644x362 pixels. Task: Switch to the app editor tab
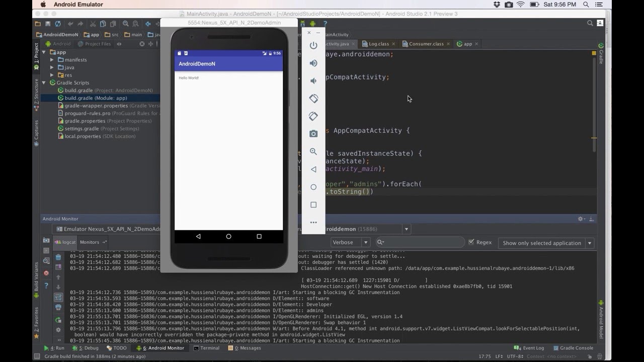pos(467,44)
